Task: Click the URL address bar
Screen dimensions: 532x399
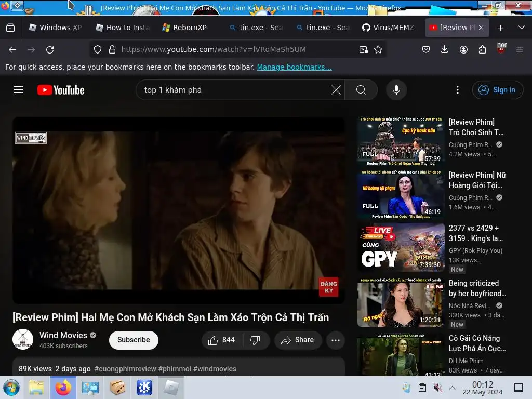Action: tap(237, 49)
